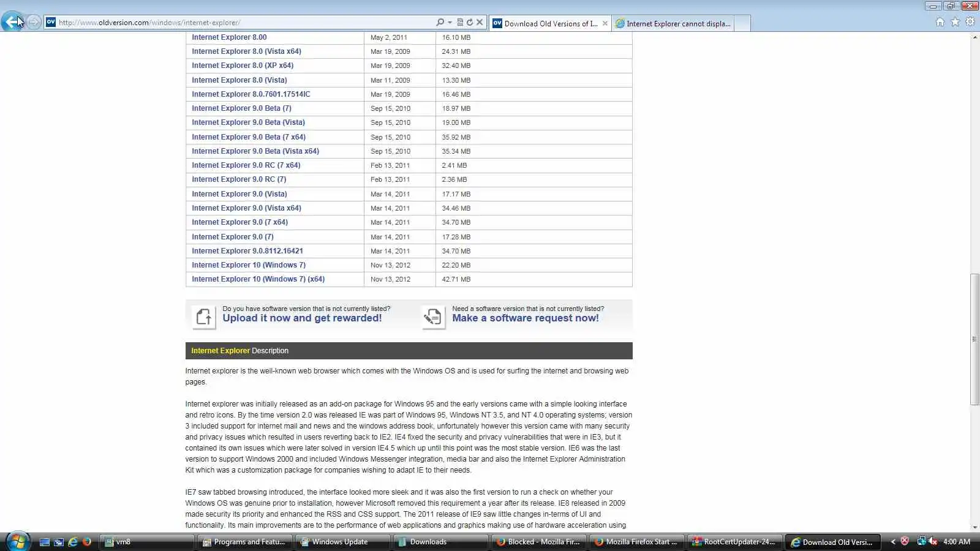
Task: Click the software request document icon
Action: [x=433, y=317]
